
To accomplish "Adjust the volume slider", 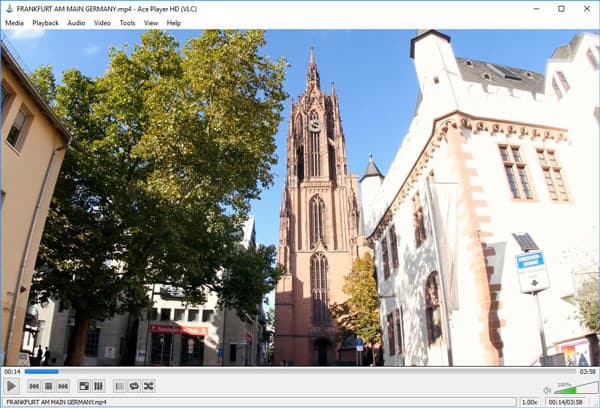I will click(572, 389).
